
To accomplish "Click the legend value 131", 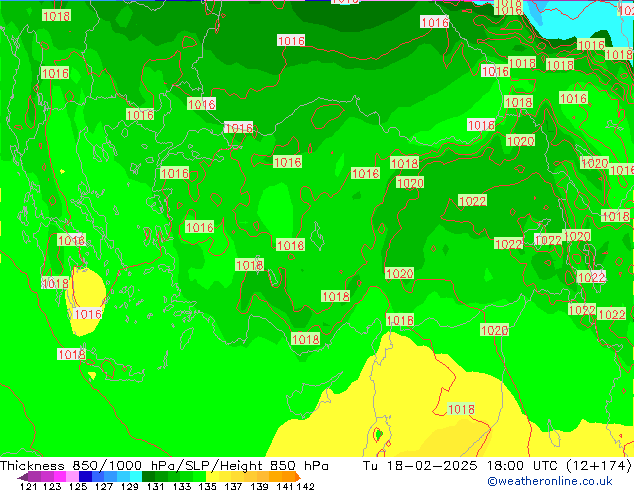I will [155, 486].
